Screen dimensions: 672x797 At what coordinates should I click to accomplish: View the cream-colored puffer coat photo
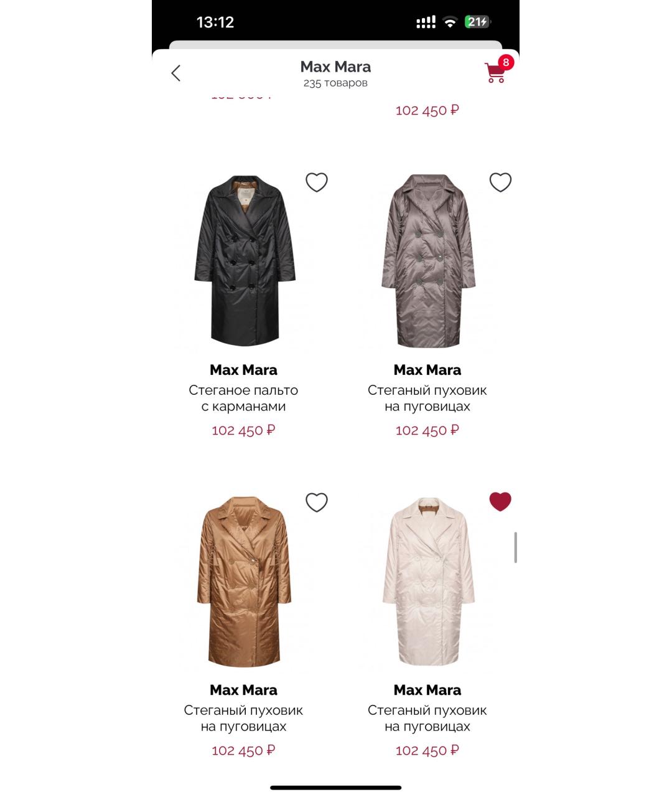(427, 582)
